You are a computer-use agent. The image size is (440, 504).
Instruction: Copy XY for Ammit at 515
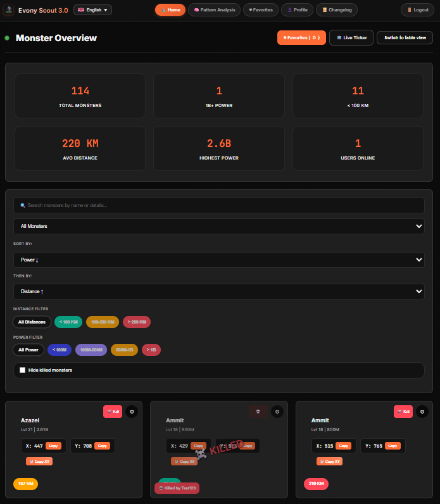coord(329,462)
